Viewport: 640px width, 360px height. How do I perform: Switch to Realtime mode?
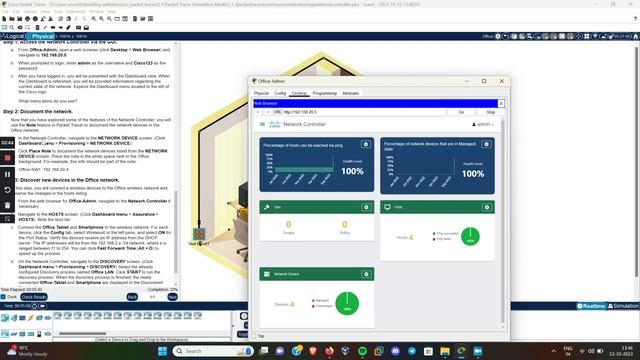pos(591,306)
